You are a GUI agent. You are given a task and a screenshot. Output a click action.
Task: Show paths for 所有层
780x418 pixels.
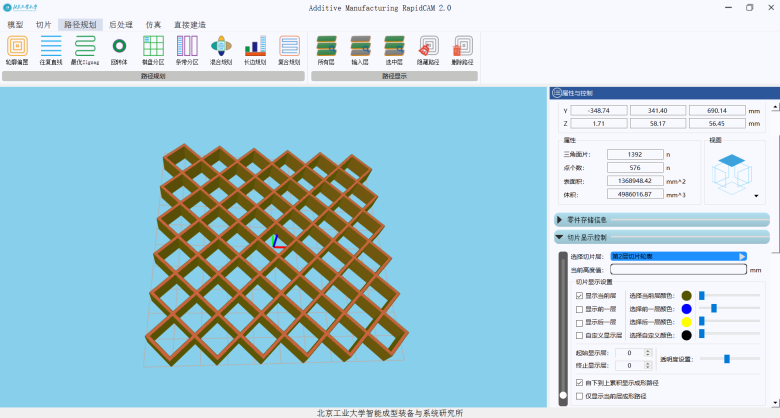coord(326,46)
